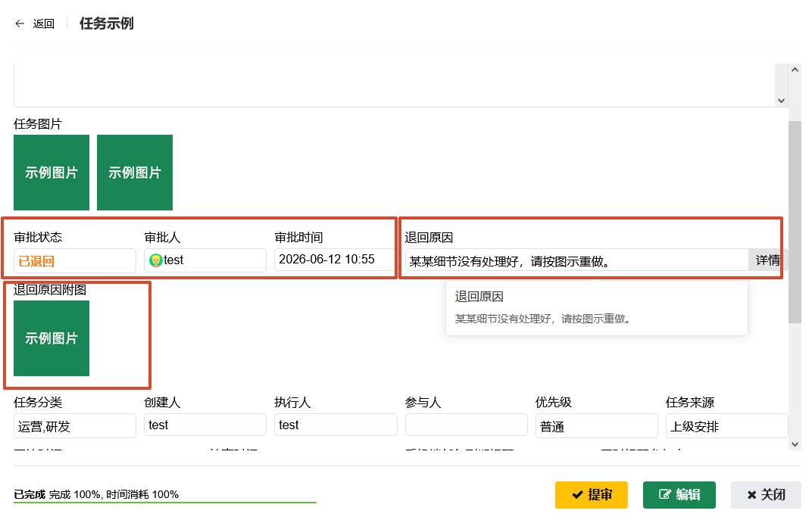Click the 优先级 field 普通
Viewport: 812px width, 520px height.
(x=597, y=426)
